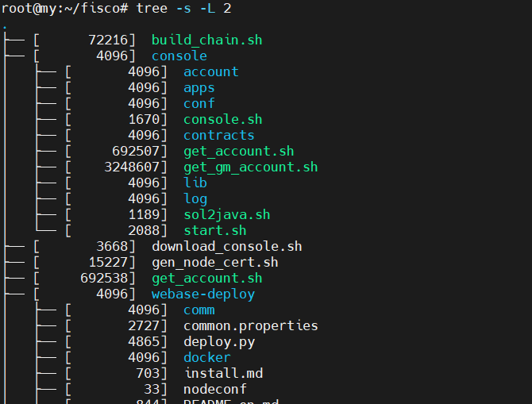
Task: Click the comm folder under webase-deploy
Action: click(199, 310)
